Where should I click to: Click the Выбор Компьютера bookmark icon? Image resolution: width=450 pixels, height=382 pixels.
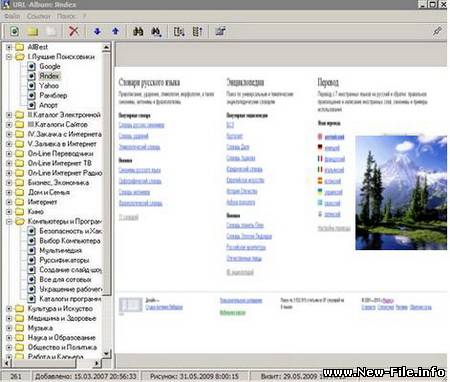31,241
